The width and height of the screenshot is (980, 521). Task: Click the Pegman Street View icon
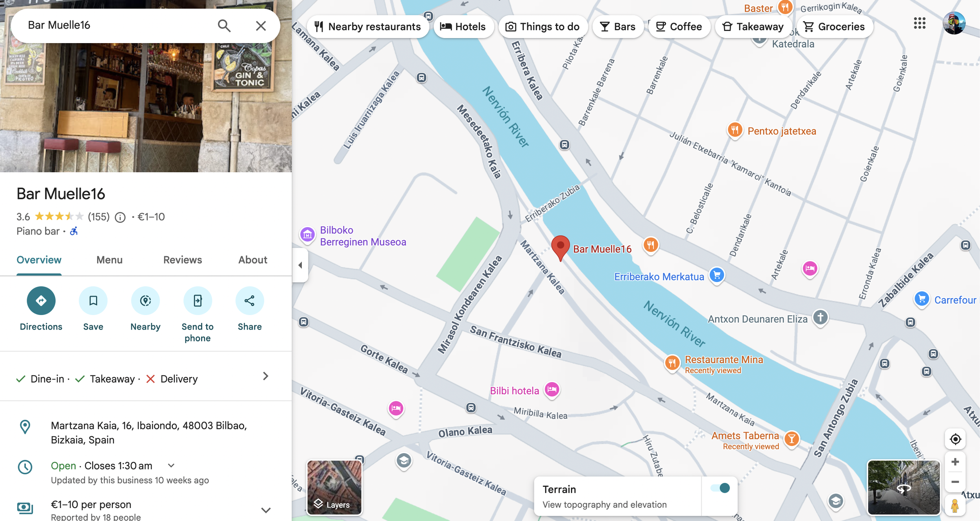(x=955, y=505)
